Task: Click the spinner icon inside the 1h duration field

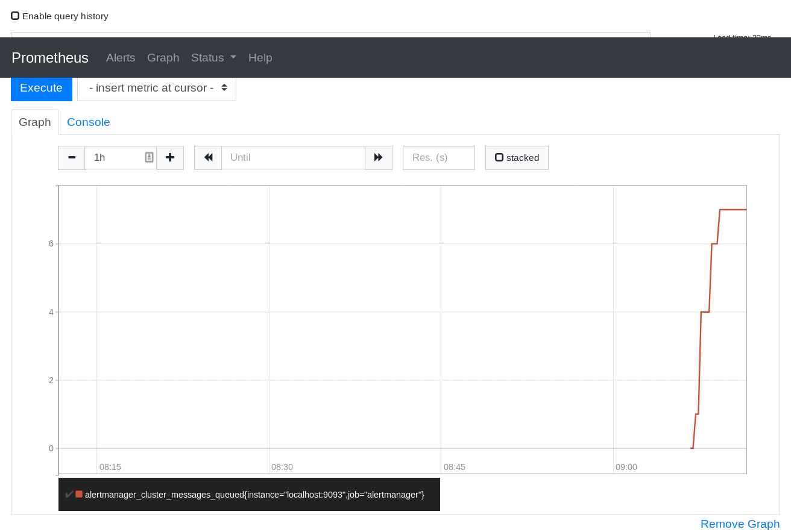Action: click(x=149, y=157)
